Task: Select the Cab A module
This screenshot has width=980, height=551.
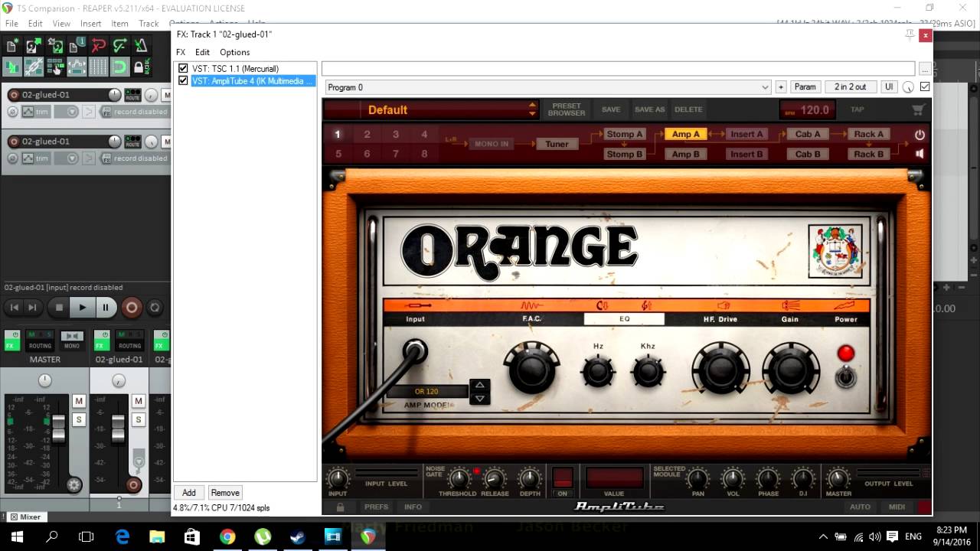Action: 808,134
